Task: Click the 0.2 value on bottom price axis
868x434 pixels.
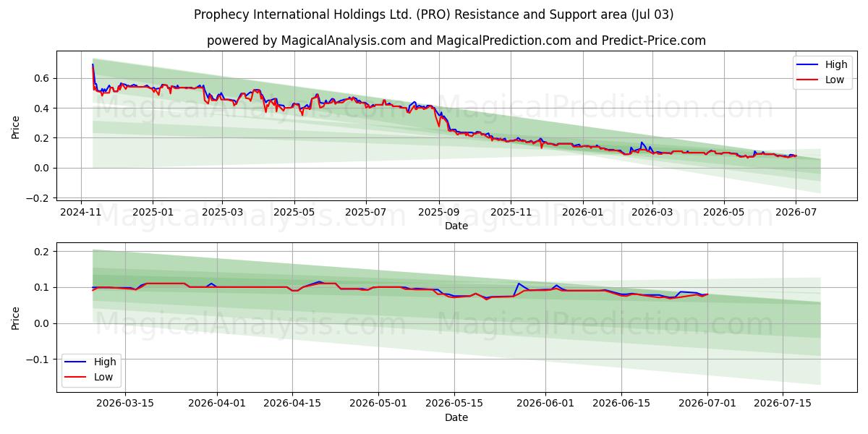Action: (x=43, y=252)
